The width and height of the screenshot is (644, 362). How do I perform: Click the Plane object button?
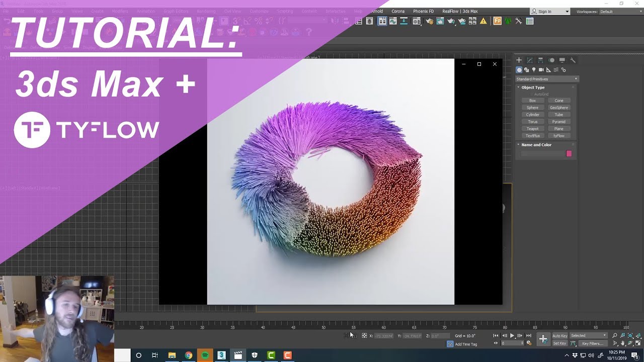pyautogui.click(x=559, y=129)
